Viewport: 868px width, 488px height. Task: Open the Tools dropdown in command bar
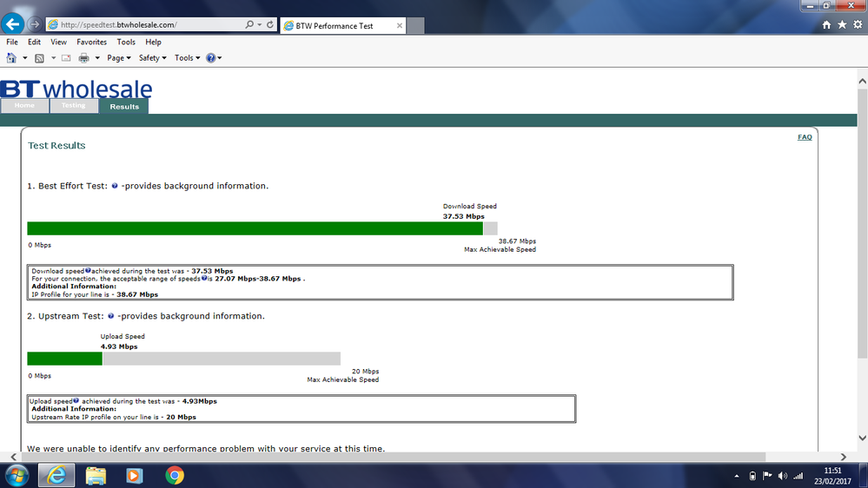[x=187, y=58]
